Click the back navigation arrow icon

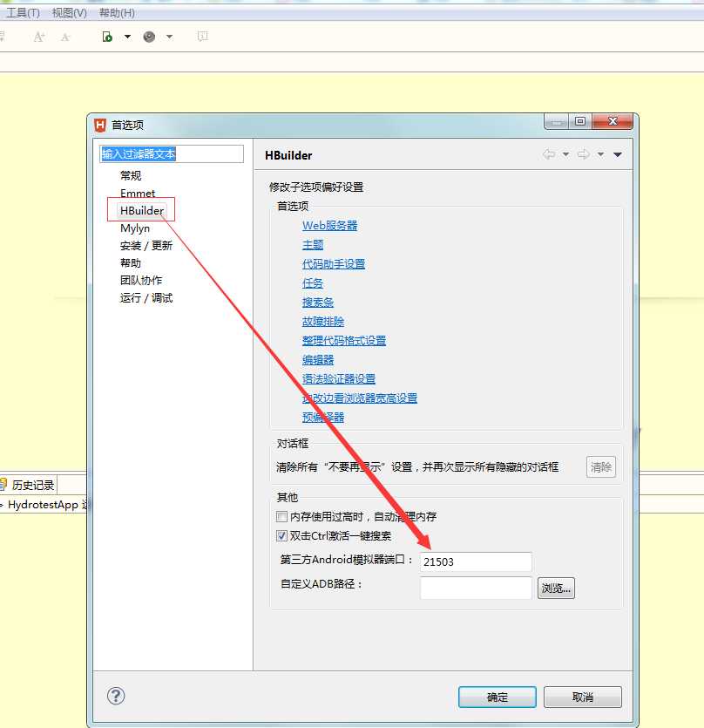tap(549, 154)
